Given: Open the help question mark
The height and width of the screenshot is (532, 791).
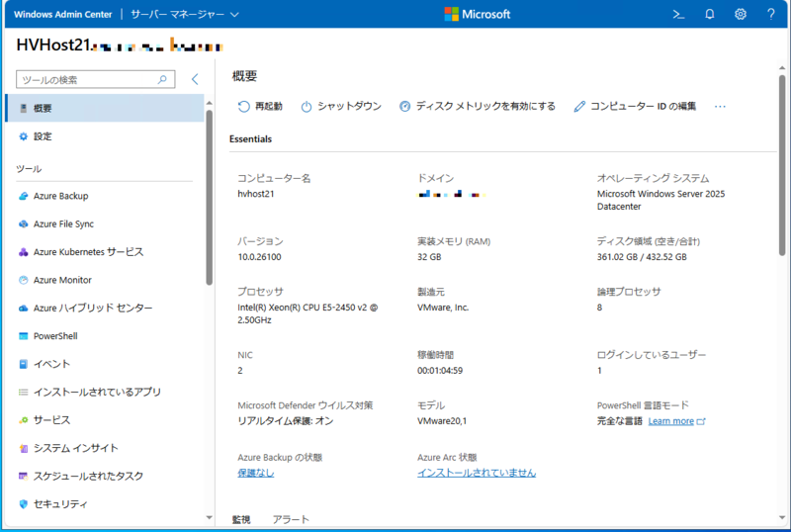Looking at the screenshot, I should [x=771, y=14].
